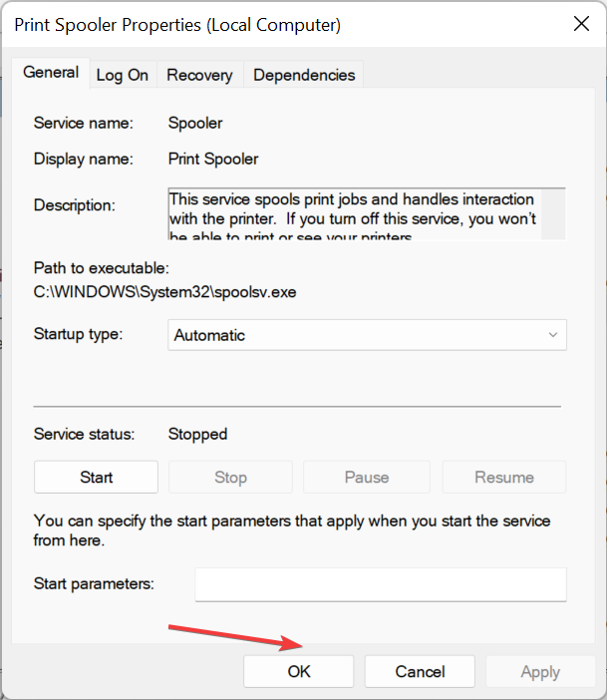This screenshot has width=607, height=700.
Task: Click the Resume service button
Action: coord(503,478)
